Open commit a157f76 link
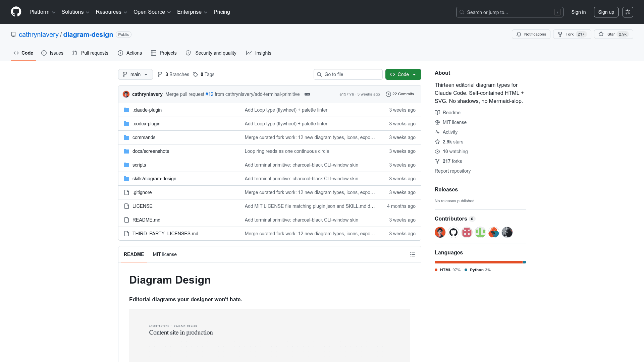644x362 pixels. [x=346, y=94]
